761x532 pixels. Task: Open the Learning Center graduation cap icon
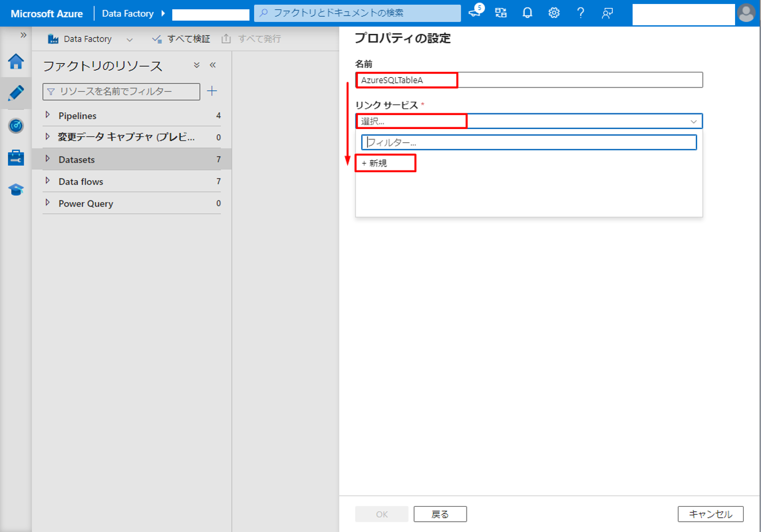point(16,189)
